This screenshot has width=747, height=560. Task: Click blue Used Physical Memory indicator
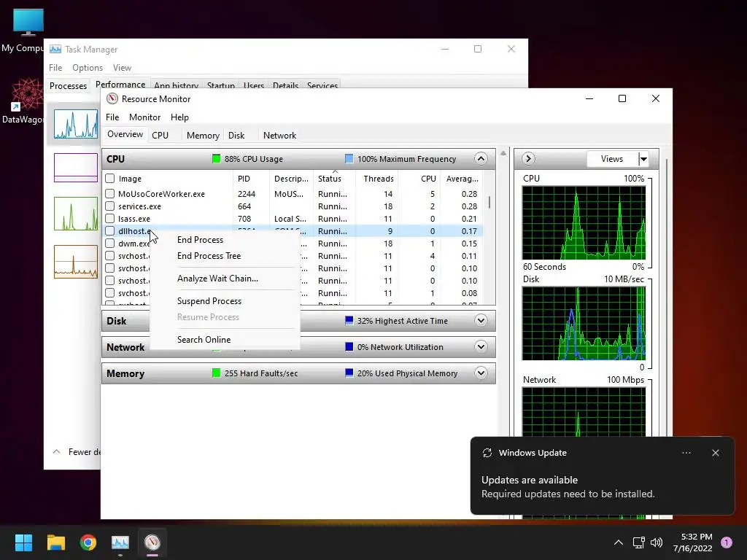pos(349,373)
